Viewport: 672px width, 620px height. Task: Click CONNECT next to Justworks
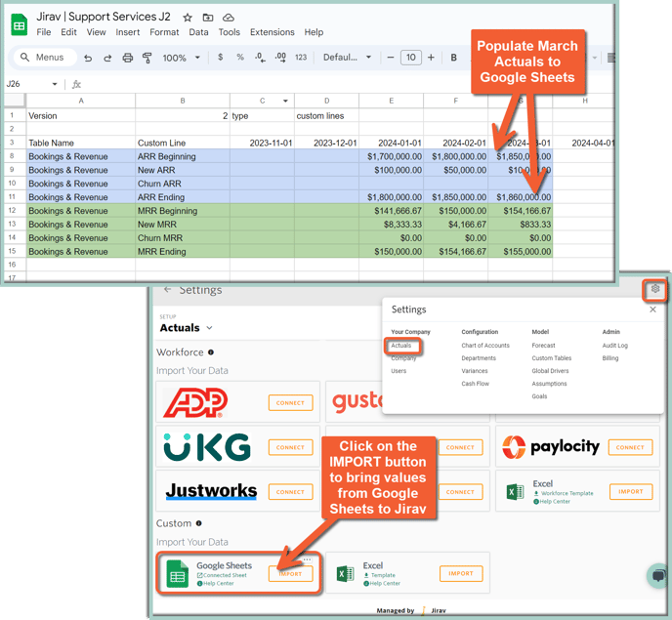(290, 492)
